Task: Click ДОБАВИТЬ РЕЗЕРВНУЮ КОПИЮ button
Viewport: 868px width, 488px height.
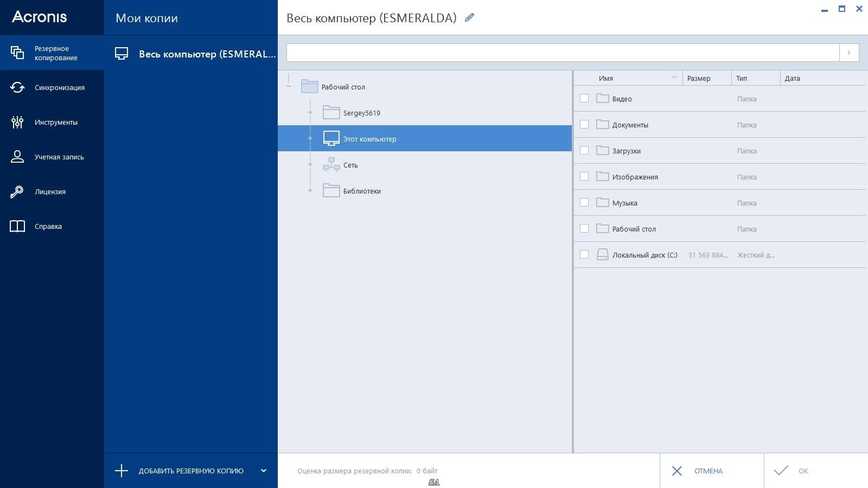Action: click(191, 471)
